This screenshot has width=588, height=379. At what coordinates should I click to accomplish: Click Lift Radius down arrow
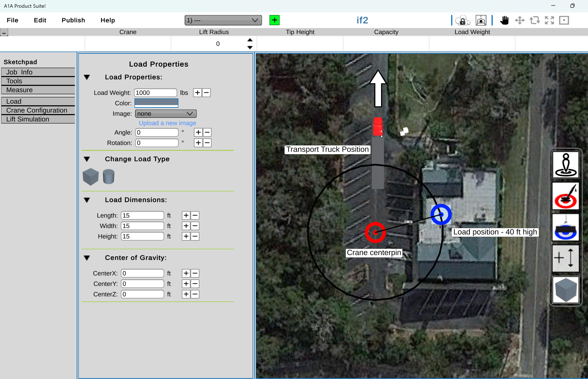(250, 47)
